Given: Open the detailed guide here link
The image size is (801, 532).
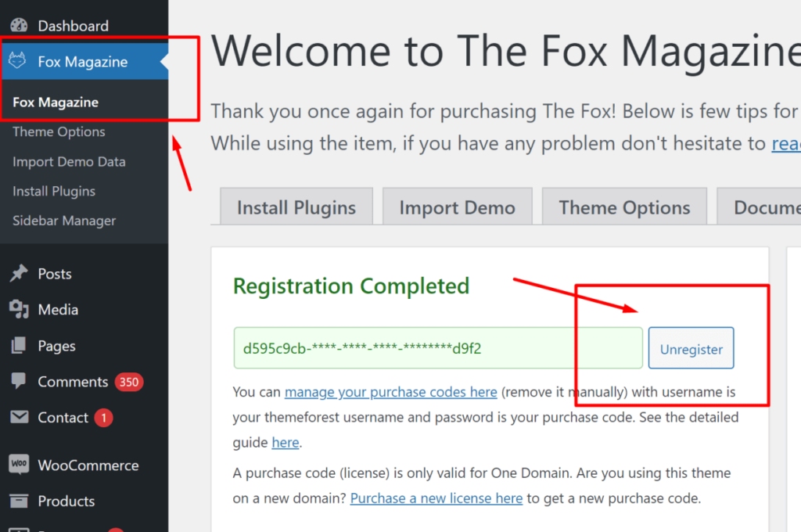Looking at the screenshot, I should (285, 443).
